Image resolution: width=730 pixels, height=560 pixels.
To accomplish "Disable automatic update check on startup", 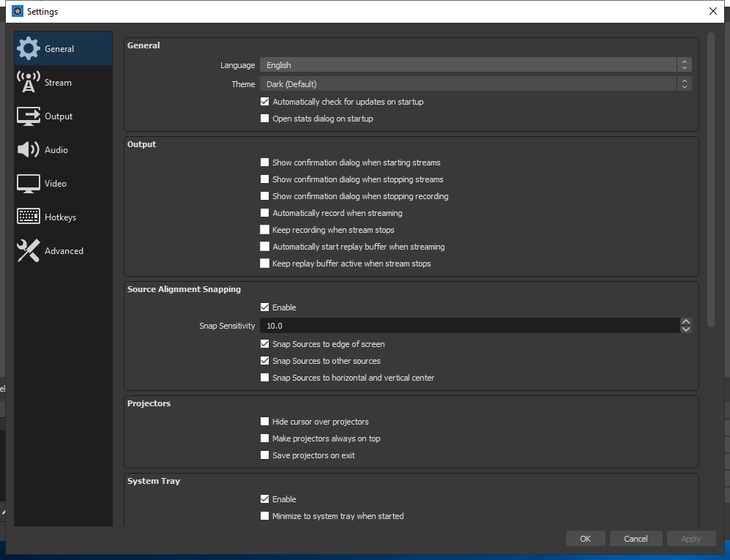I will click(264, 102).
